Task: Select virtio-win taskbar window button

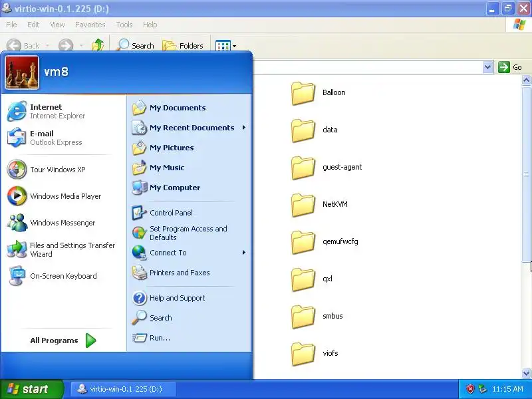Action: (x=123, y=389)
